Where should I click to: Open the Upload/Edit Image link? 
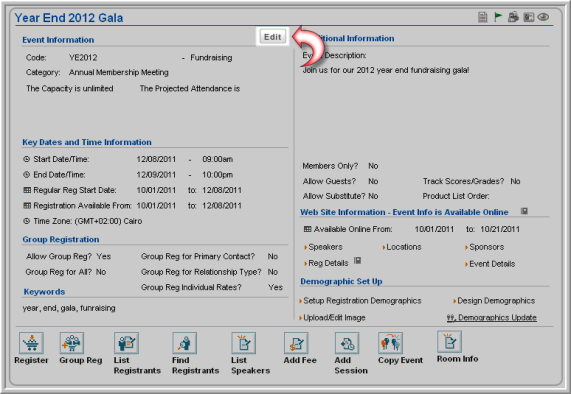334,318
